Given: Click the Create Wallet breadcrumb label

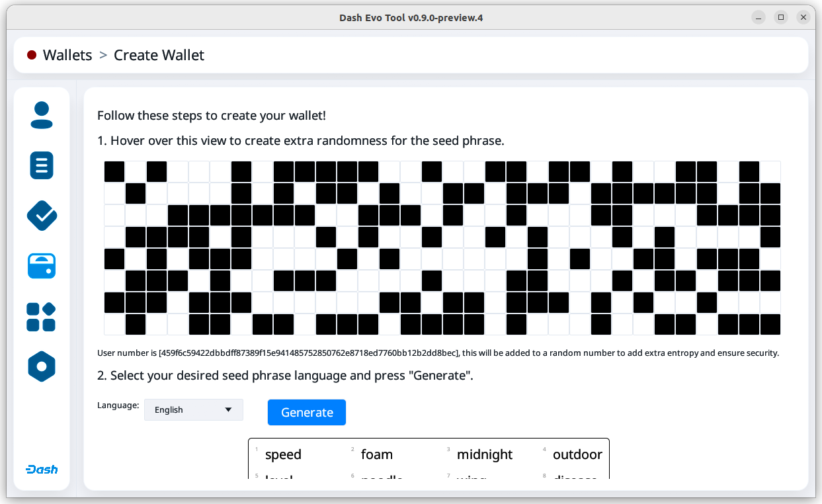Looking at the screenshot, I should pos(159,56).
